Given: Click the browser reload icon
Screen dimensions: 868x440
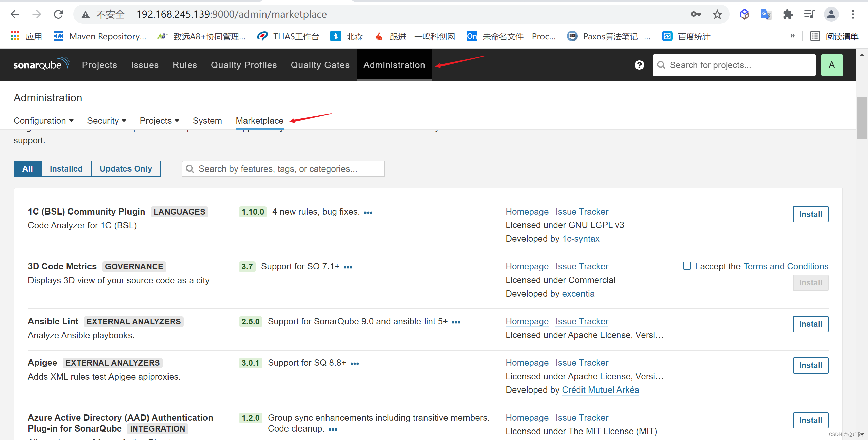Looking at the screenshot, I should click(59, 14).
